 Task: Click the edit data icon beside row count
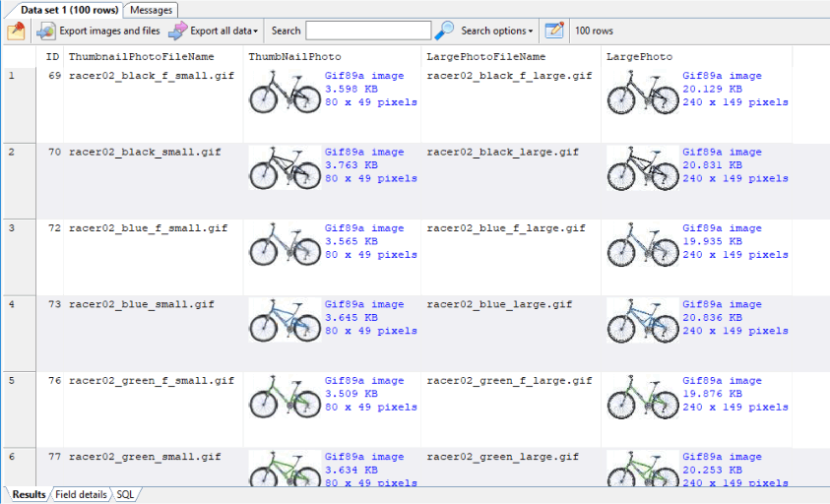tap(554, 31)
